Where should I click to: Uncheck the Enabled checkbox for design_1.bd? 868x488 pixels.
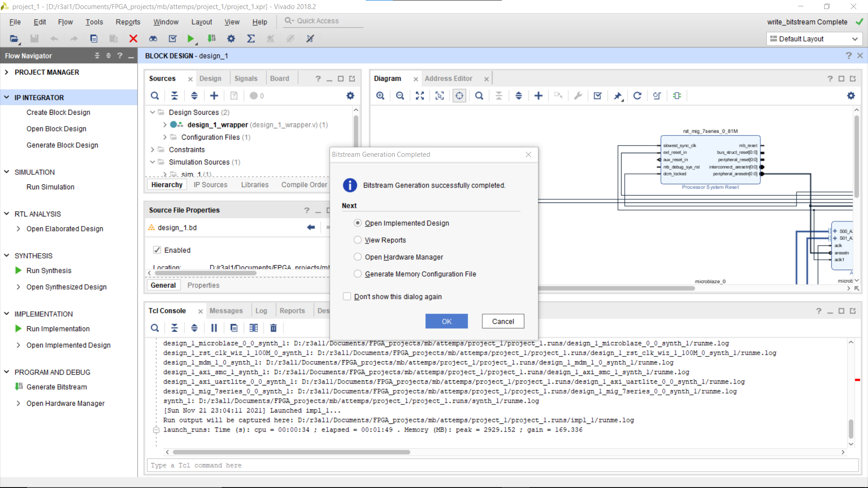click(157, 250)
